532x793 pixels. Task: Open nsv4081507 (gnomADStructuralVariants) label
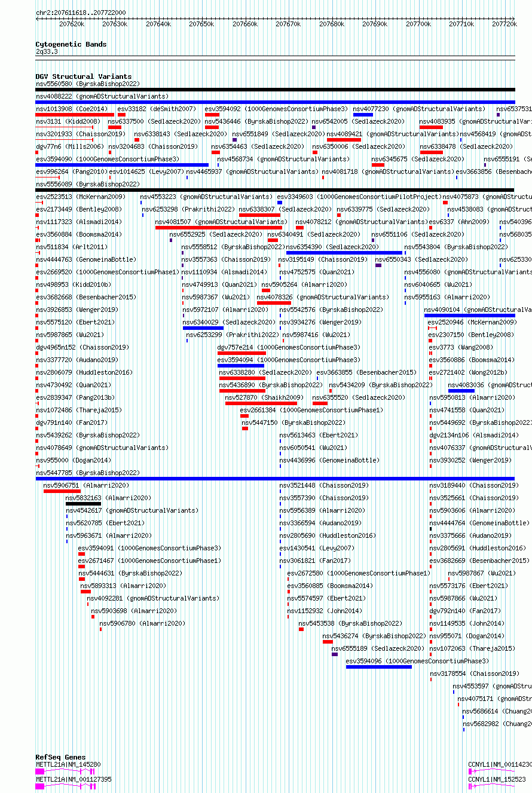click(222, 222)
